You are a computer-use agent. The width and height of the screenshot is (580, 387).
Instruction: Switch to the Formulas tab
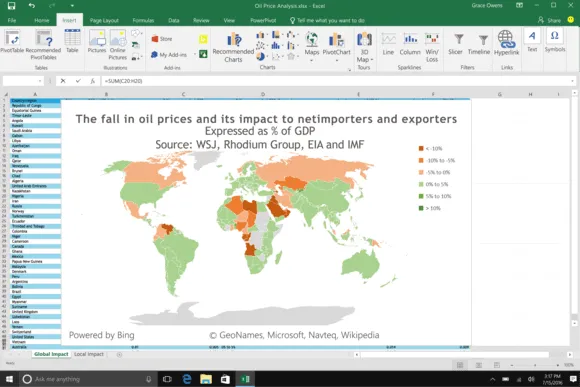143,20
